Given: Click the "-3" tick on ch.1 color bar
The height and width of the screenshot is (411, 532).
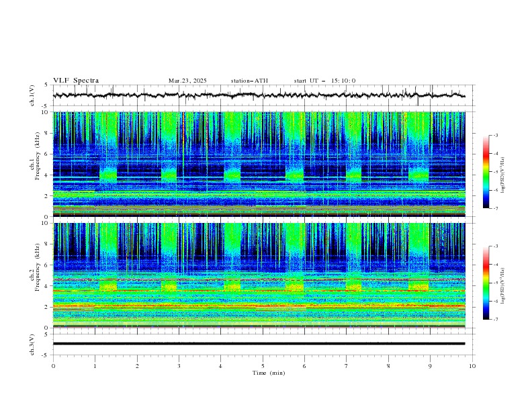Looking at the screenshot, I should coord(495,135).
